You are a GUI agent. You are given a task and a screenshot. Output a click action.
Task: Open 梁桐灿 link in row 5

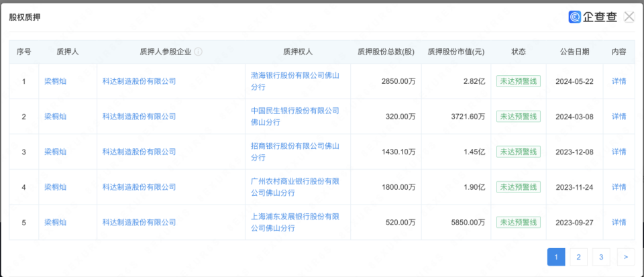click(x=56, y=223)
